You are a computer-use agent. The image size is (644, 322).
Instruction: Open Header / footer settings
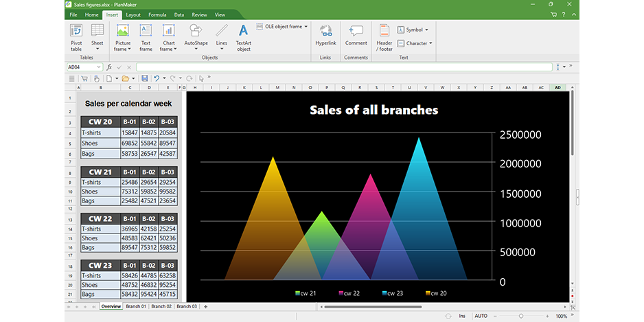[x=384, y=37]
